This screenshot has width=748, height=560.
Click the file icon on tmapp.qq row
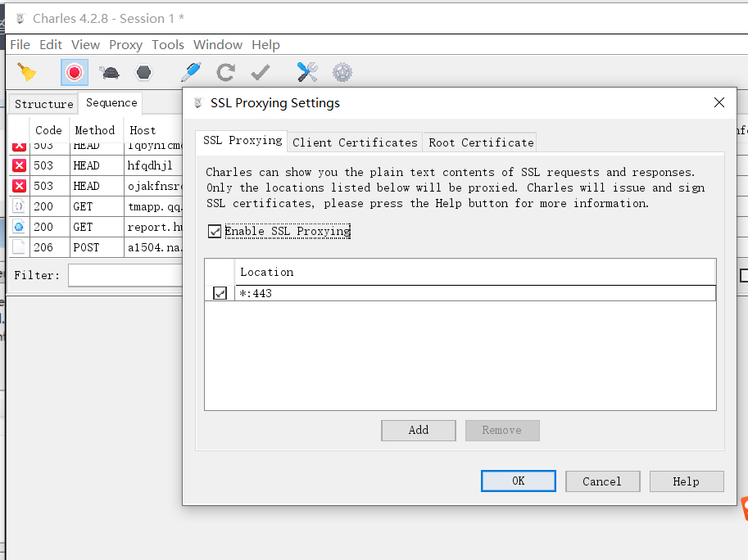coord(19,206)
